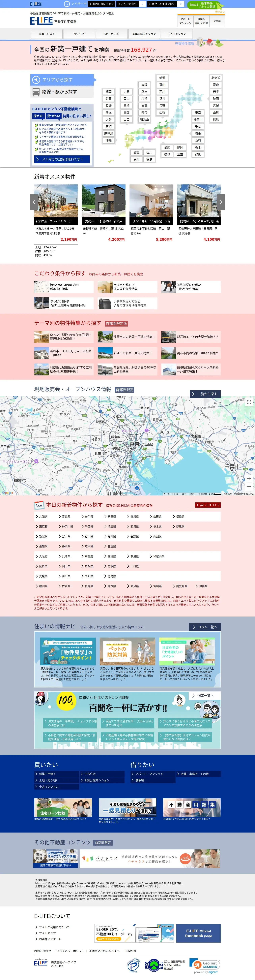Viewport: 255px width, 980px height.
Task: Click the 詳しくはコチラ red arrow button
Action: pyautogui.click(x=208, y=505)
